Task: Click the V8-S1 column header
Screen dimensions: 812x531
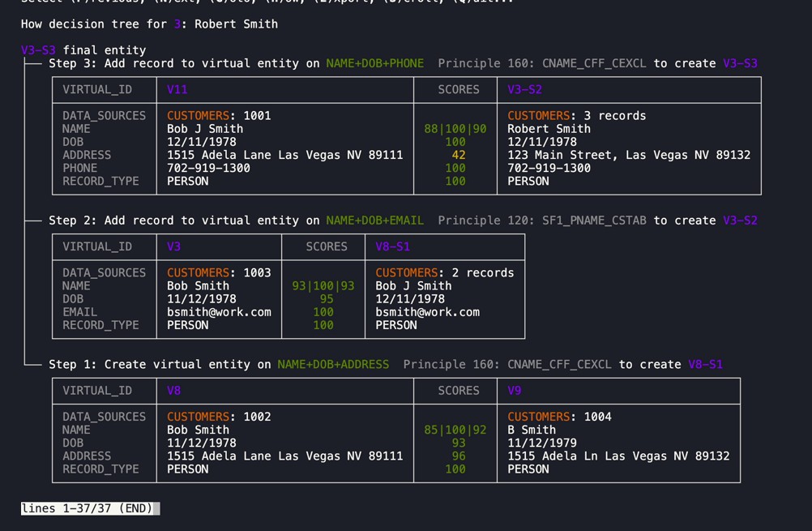Action: (x=393, y=246)
